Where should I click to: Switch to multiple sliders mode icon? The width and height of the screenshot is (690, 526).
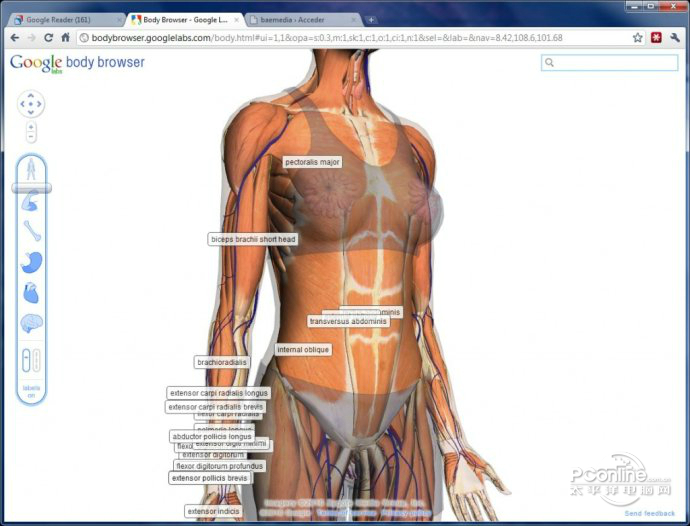click(37, 360)
